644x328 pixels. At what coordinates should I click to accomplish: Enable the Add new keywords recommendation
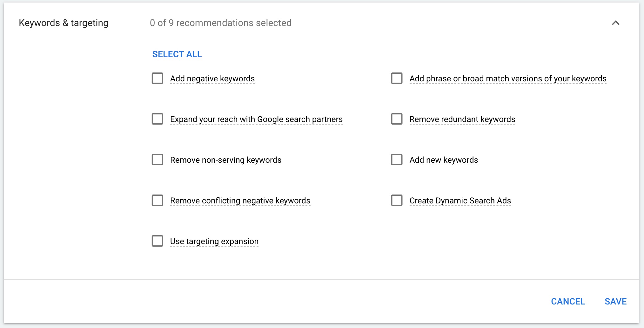coord(396,160)
